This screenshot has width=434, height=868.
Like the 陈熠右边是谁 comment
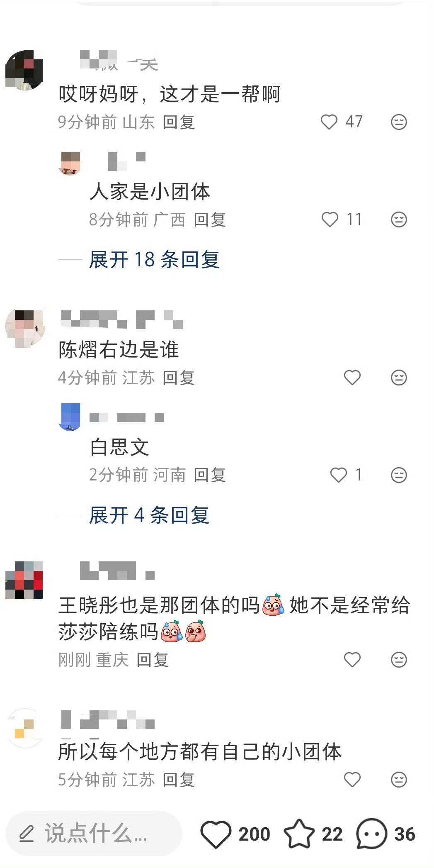(x=352, y=378)
